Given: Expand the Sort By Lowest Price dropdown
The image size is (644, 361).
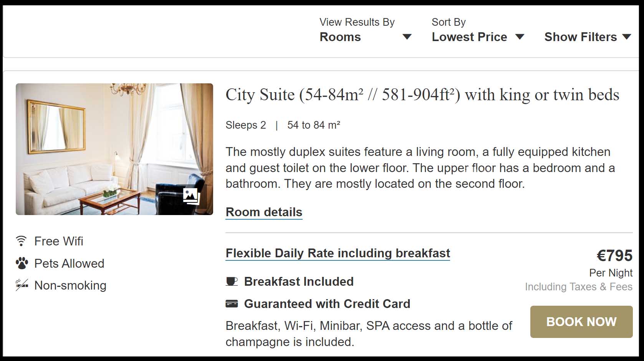Looking at the screenshot, I should pyautogui.click(x=478, y=37).
